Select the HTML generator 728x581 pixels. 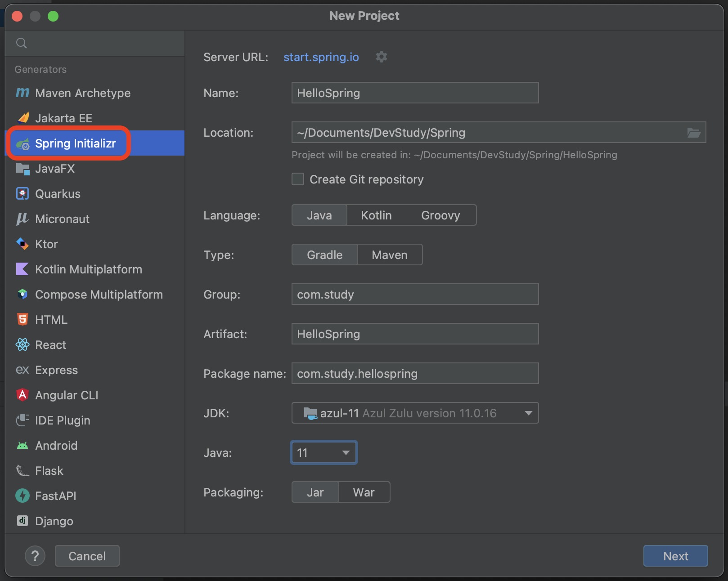tap(94, 320)
